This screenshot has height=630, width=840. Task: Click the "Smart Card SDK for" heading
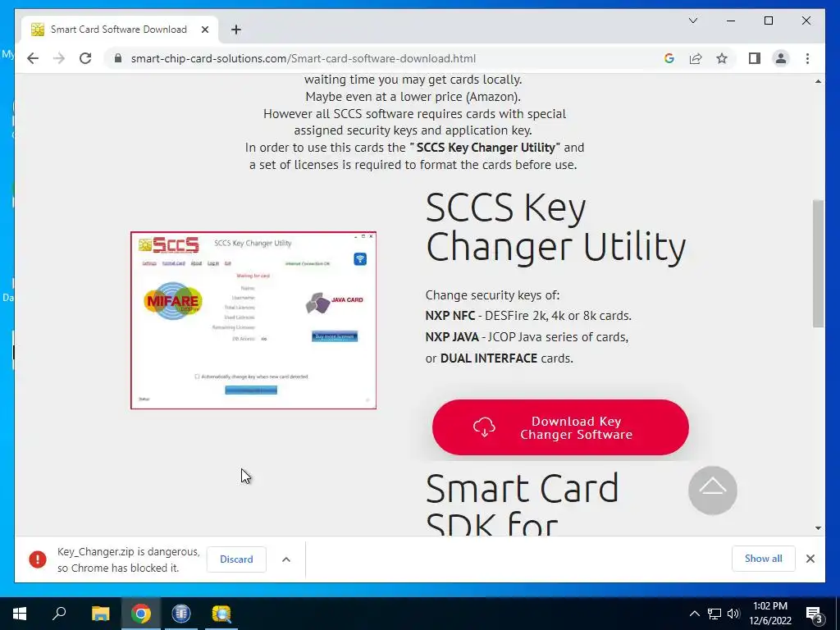(x=522, y=504)
